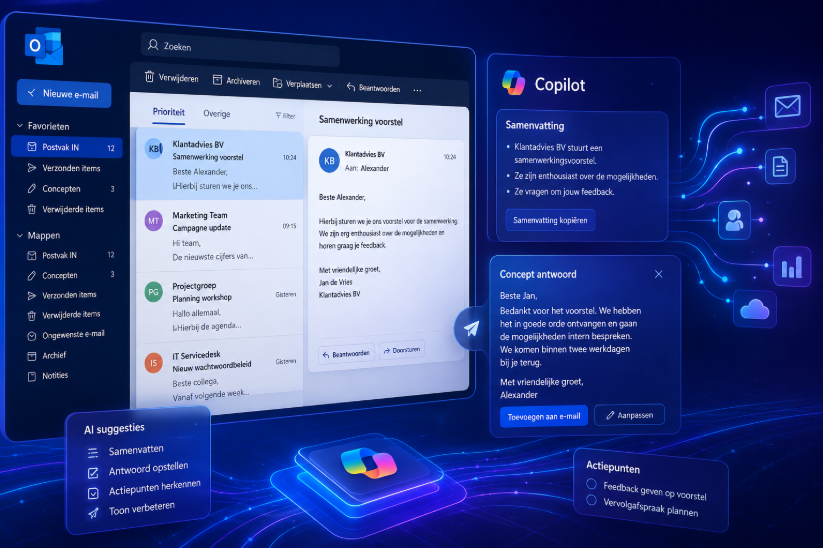Click 'Aan: Alexander' recipient line
The width and height of the screenshot is (823, 548).
pos(367,168)
